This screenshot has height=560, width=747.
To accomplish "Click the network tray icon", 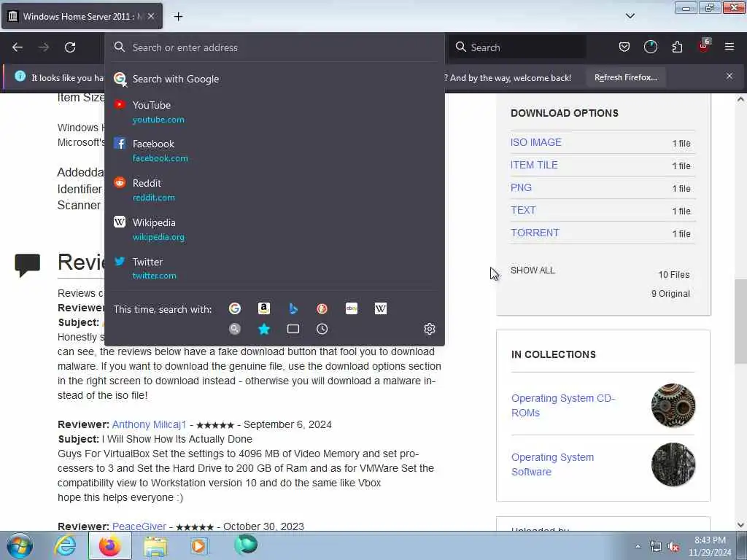I will (656, 547).
